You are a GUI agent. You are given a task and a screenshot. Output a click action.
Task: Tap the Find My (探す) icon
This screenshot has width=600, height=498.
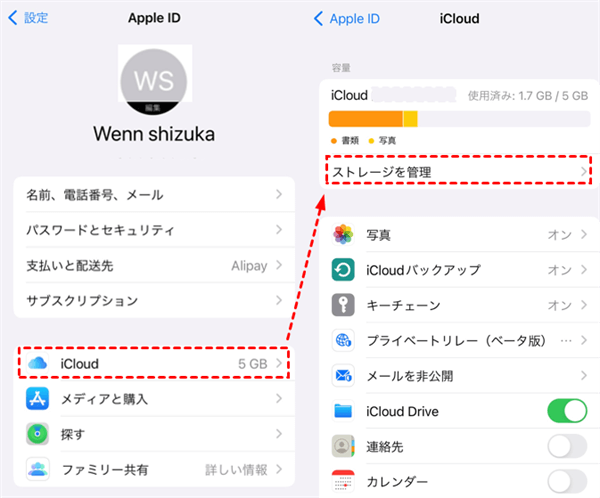(38, 434)
